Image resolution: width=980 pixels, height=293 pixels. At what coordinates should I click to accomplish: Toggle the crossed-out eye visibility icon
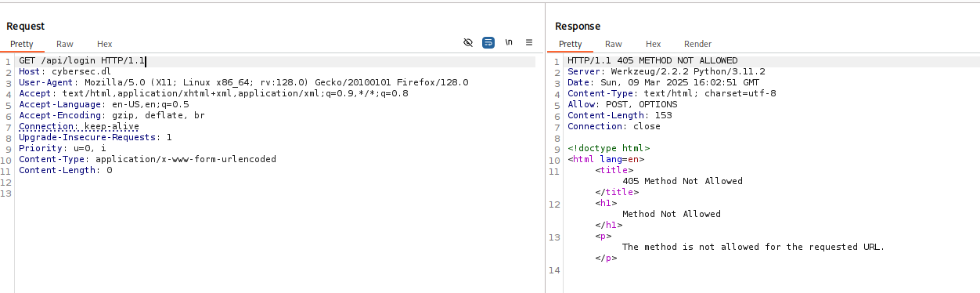click(x=468, y=42)
